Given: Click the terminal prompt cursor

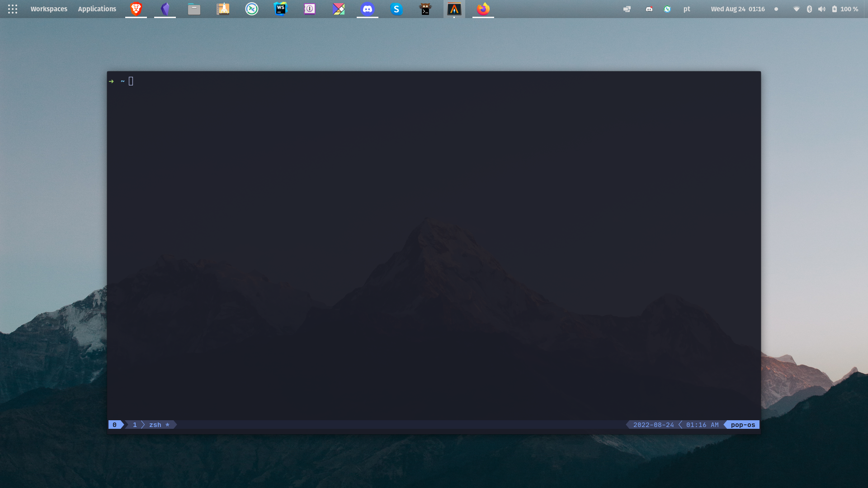Looking at the screenshot, I should 131,81.
